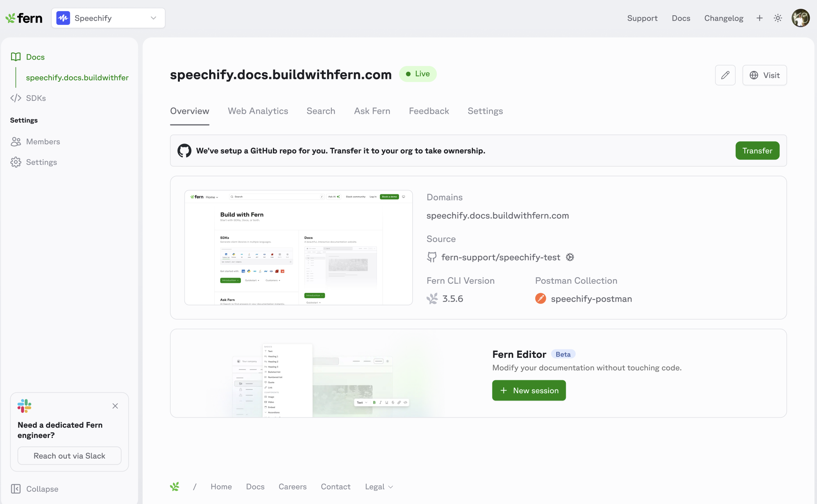Click Reach out via Slack button
Screen dimensions: 817x504
click(69, 456)
